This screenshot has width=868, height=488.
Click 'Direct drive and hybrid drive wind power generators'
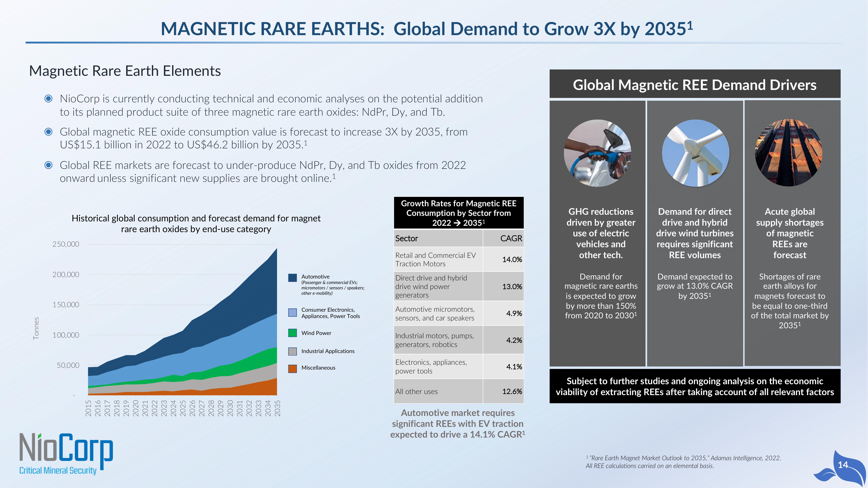(x=438, y=286)
